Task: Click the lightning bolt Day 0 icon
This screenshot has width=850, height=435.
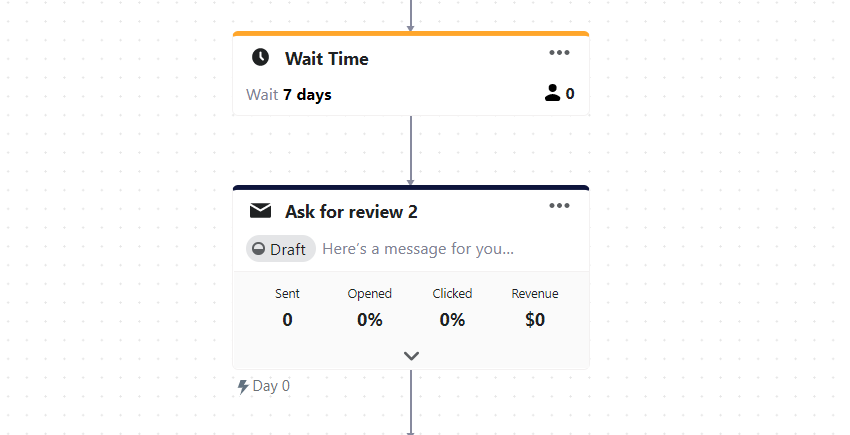Action: tap(243, 386)
